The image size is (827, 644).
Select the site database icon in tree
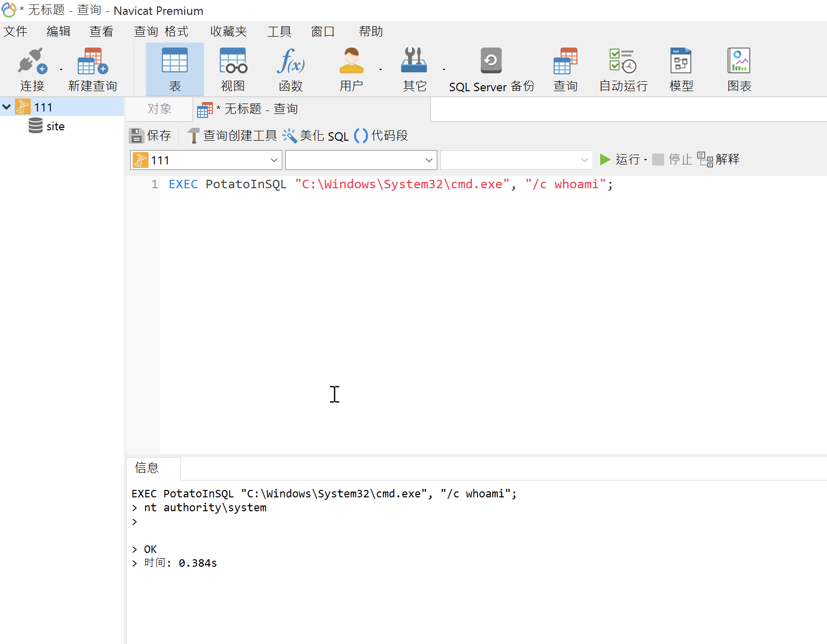pos(35,126)
